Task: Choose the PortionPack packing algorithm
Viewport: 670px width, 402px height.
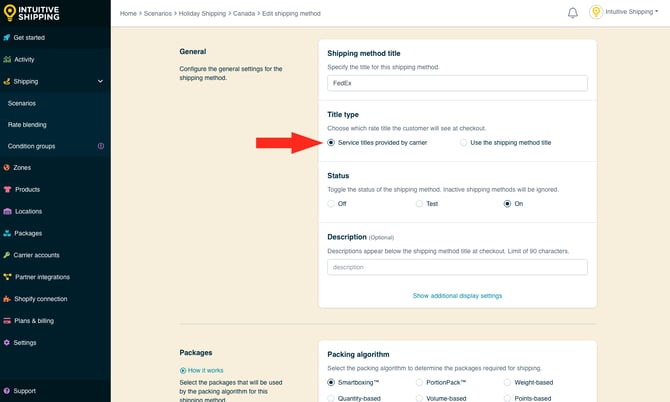Action: (x=419, y=382)
